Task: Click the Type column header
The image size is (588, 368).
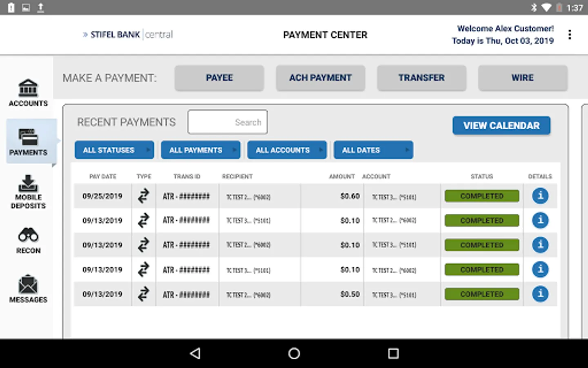Action: click(x=144, y=176)
